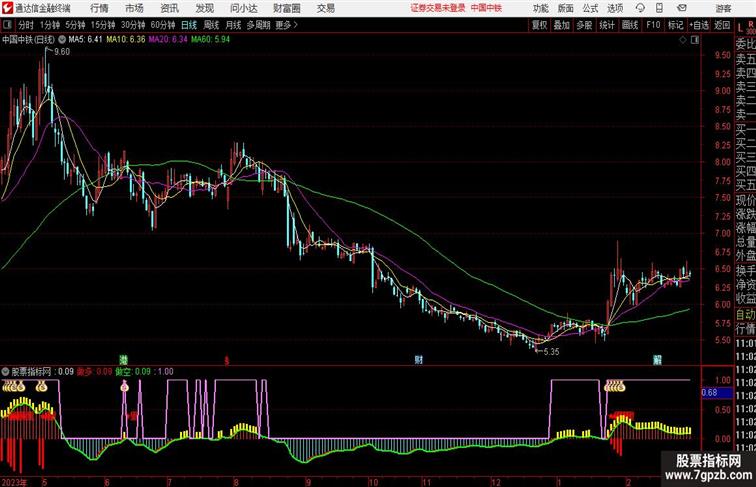Select the 月线 period tab

pos(233,25)
